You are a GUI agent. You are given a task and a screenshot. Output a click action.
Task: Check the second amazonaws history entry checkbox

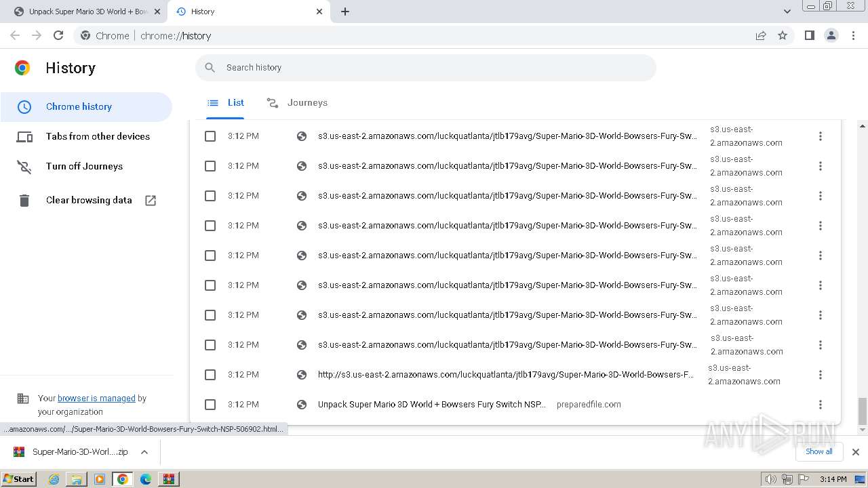point(210,166)
